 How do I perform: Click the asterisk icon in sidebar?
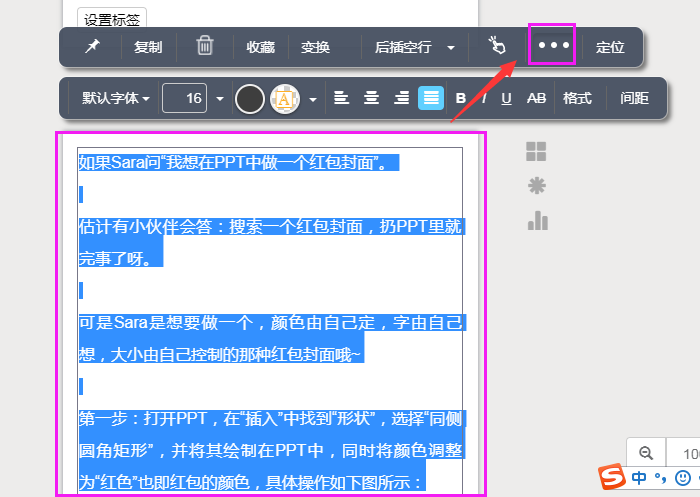pos(537,186)
